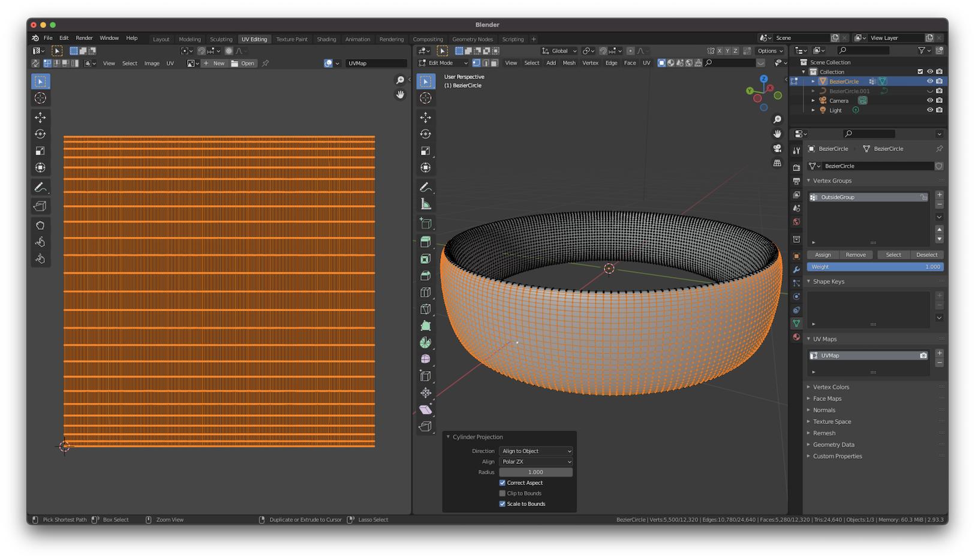This screenshot has height=560, width=975.
Task: Open the Render menu
Action: click(x=84, y=38)
